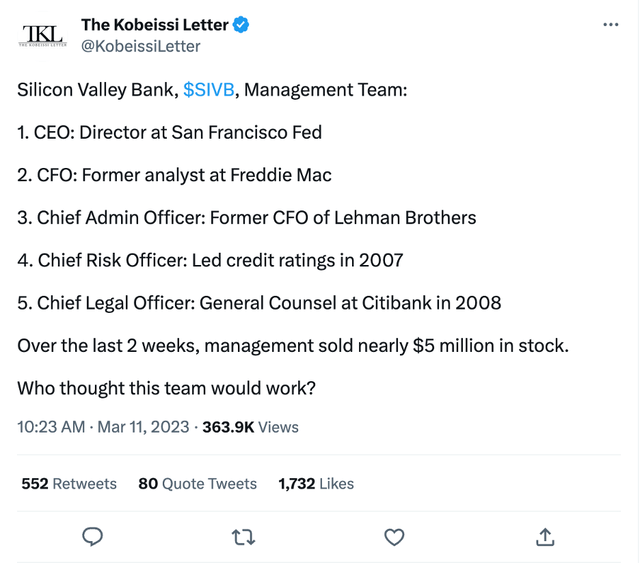Retweet using the arrows icon
The width and height of the screenshot is (640, 563).
[x=243, y=537]
